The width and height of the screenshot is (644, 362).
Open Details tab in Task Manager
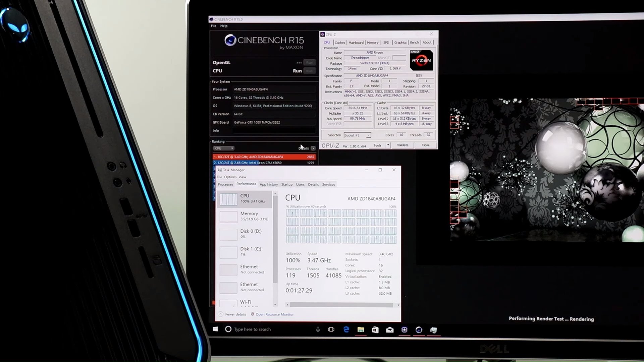(x=313, y=184)
